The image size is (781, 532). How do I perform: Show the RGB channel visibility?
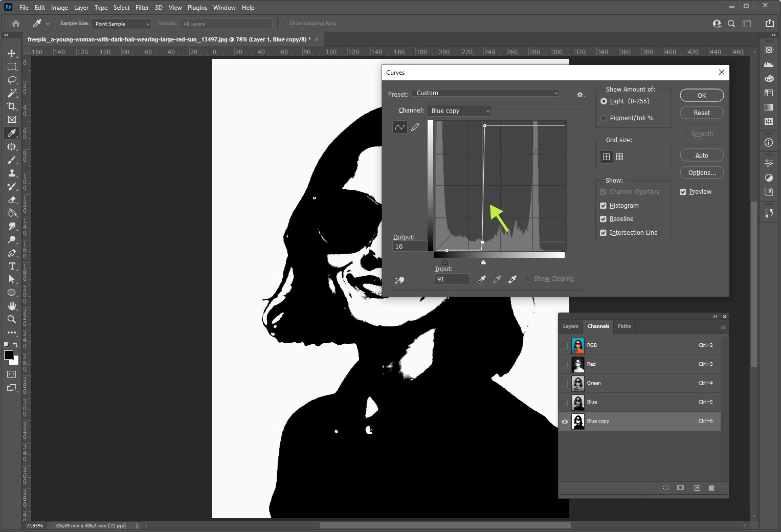click(x=565, y=346)
